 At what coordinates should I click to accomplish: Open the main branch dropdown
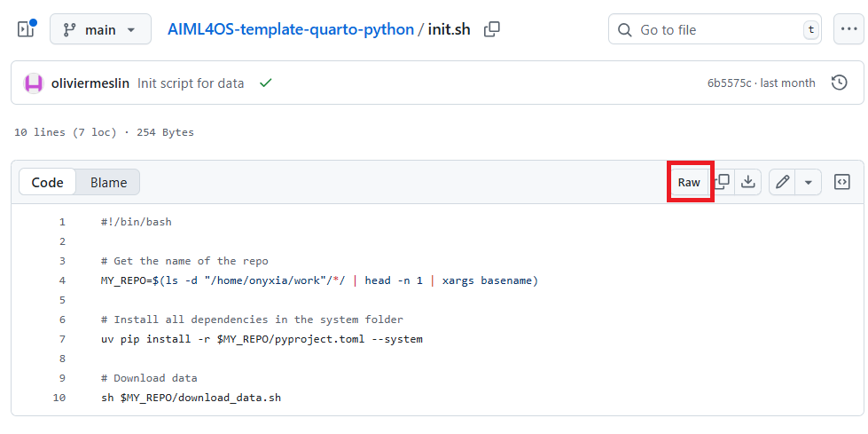100,29
